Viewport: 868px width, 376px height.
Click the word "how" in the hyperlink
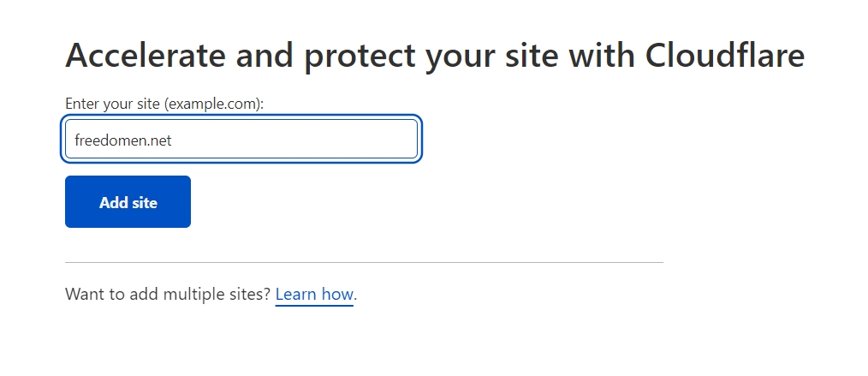[x=338, y=295]
